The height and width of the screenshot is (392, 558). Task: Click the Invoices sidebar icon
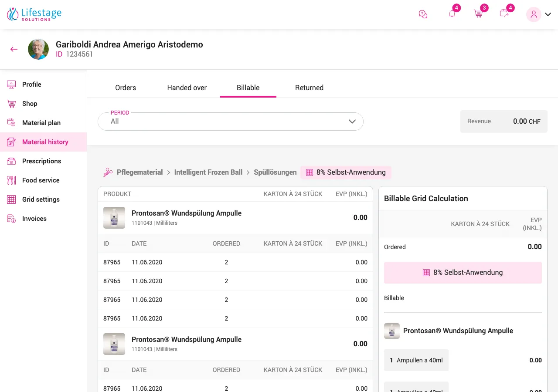pyautogui.click(x=11, y=219)
